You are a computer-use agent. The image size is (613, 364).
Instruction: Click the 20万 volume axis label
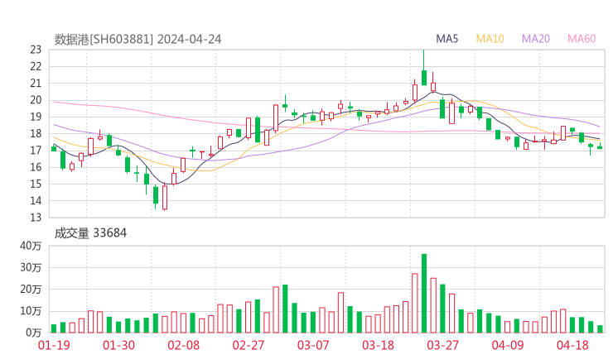(x=31, y=290)
